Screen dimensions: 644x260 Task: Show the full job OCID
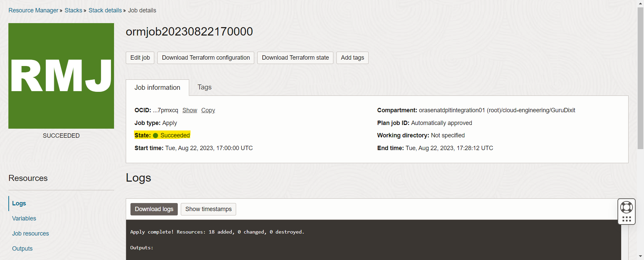pos(190,110)
